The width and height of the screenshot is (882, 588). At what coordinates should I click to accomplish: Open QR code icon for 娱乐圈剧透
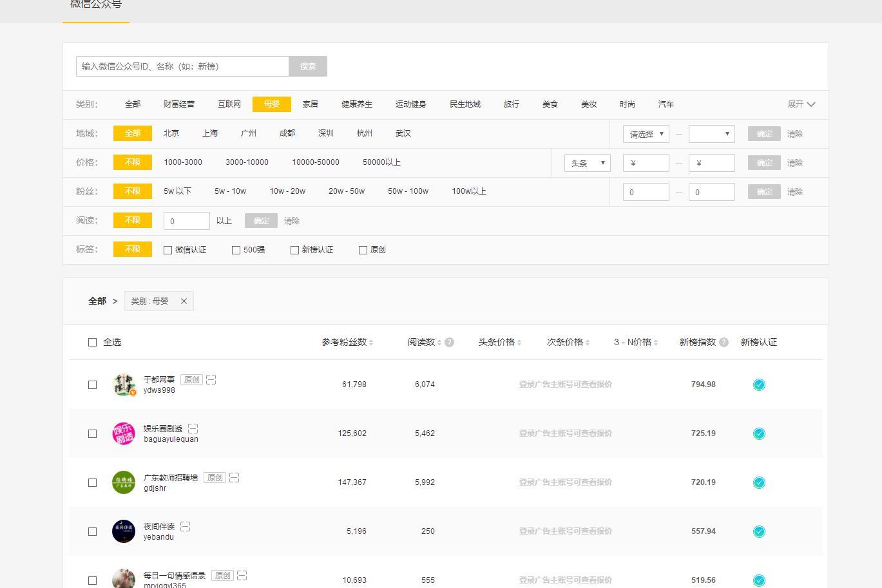[193, 429]
